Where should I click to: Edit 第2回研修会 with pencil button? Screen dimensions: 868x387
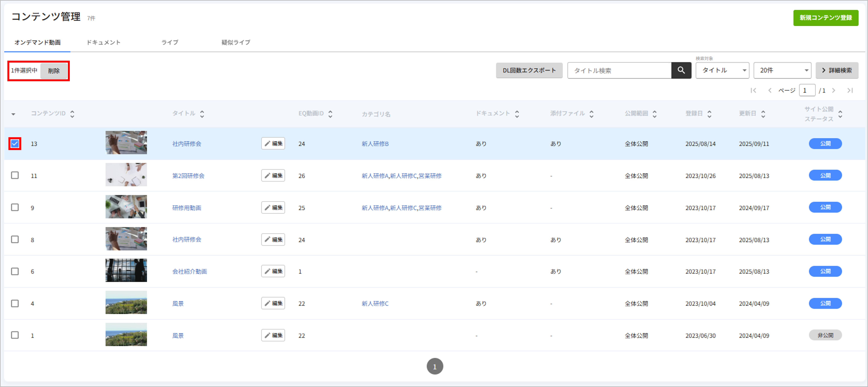click(x=273, y=176)
